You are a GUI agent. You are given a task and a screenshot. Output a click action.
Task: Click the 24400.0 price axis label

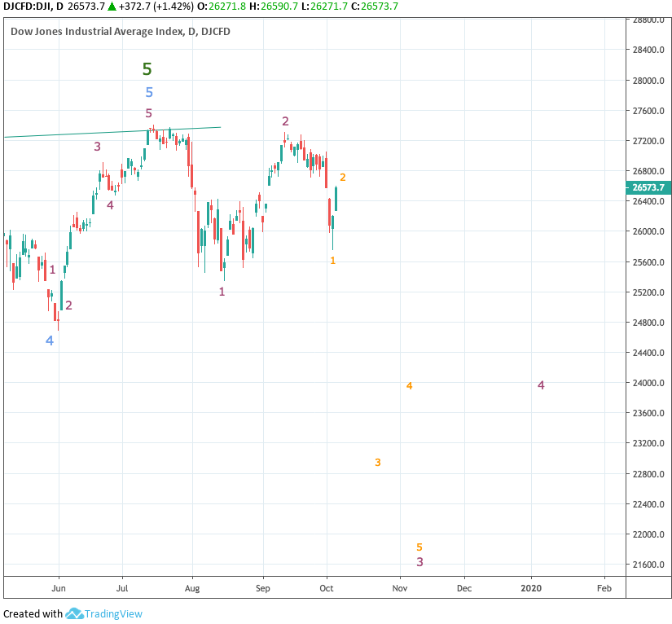[649, 353]
